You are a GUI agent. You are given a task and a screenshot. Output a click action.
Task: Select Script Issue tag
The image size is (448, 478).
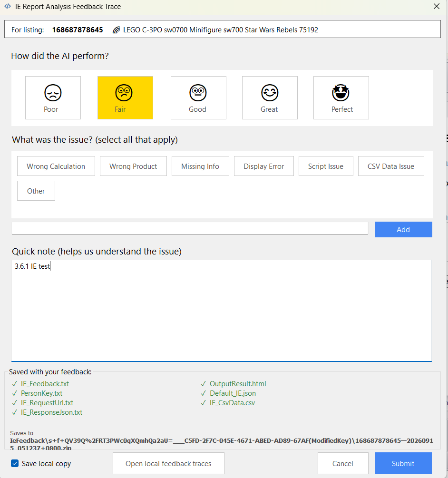(x=326, y=166)
